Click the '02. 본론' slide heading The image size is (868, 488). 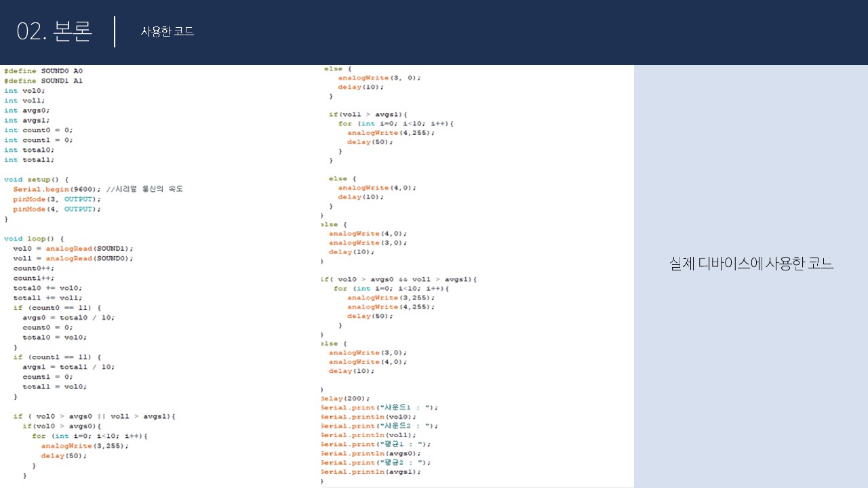(x=54, y=31)
